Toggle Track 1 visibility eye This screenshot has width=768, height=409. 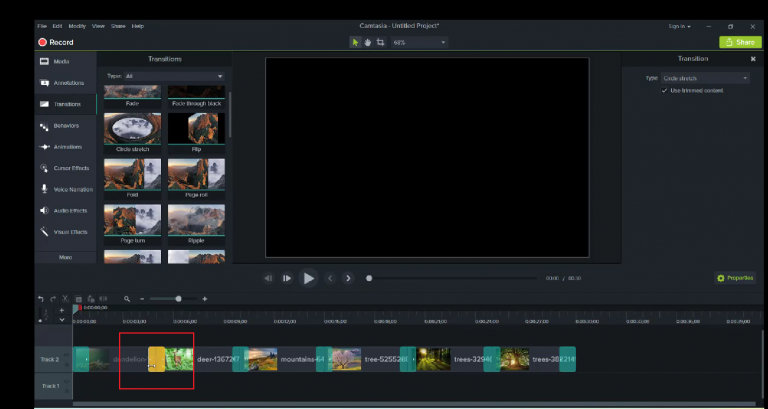pos(67,382)
